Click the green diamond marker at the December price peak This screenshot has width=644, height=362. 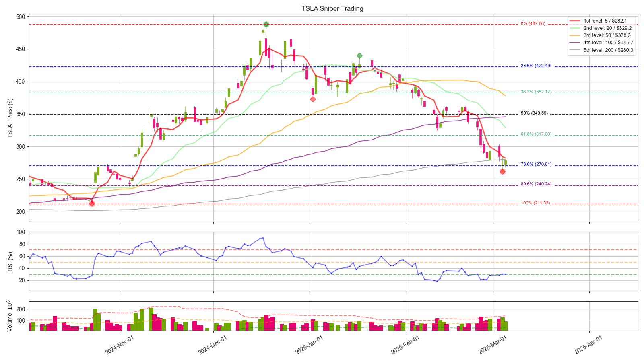[266, 24]
